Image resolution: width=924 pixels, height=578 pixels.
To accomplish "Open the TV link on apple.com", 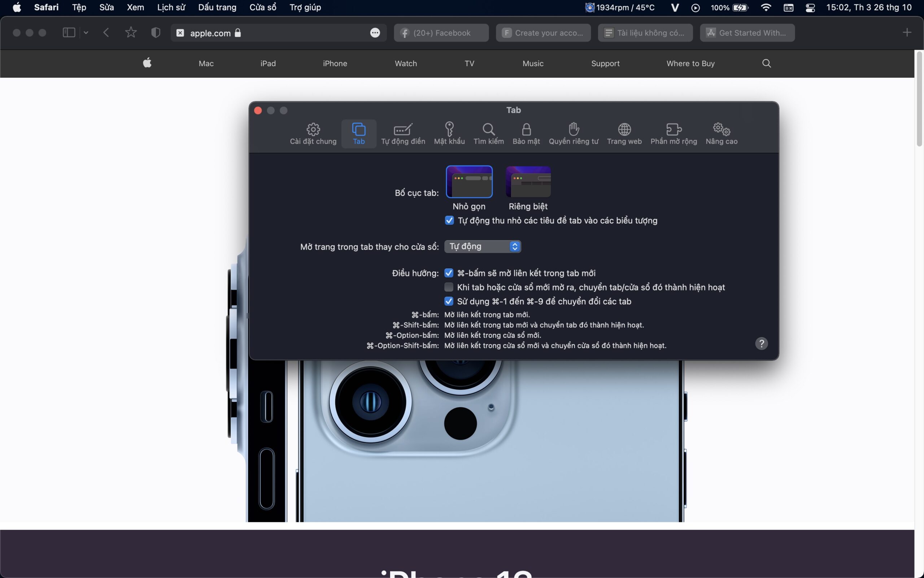I will click(469, 64).
